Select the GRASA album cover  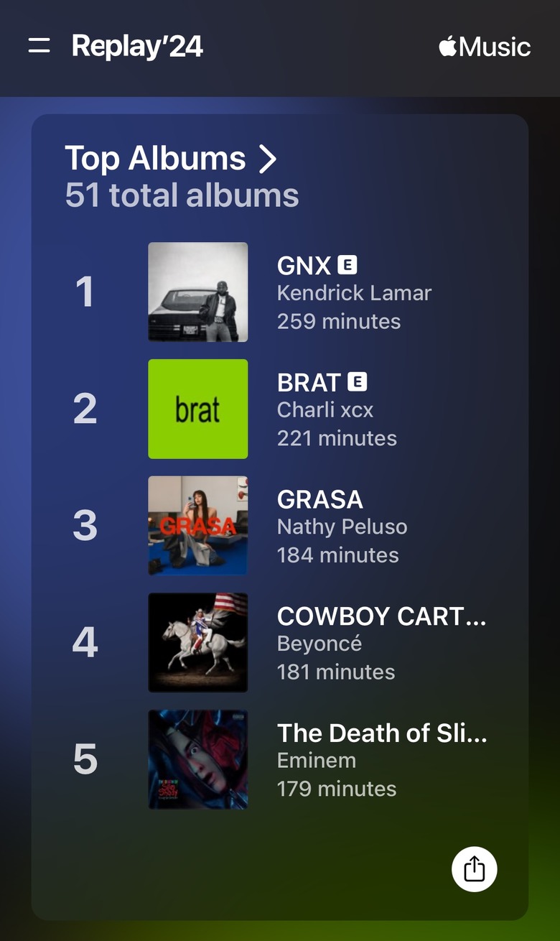(x=198, y=526)
